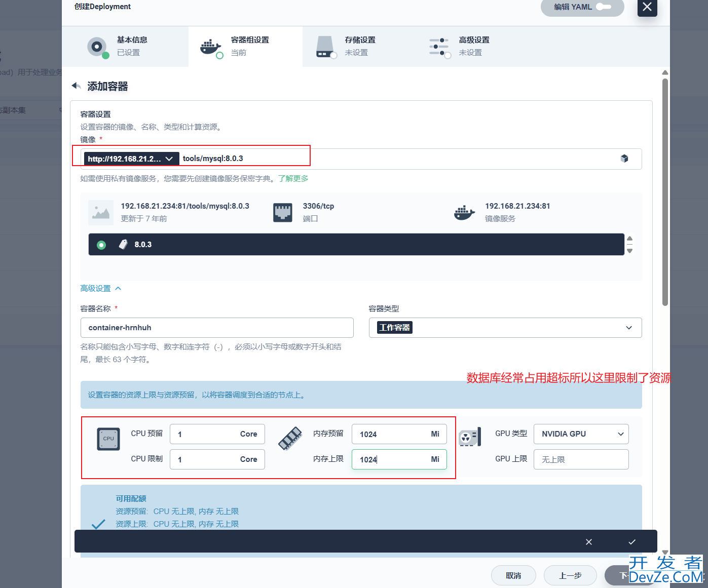
Task: Click the dialog vertical scrollbar thumb
Action: point(665,192)
